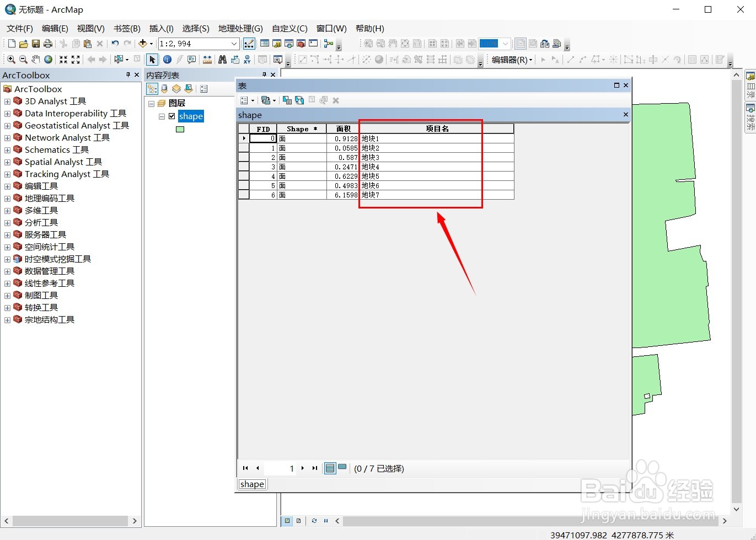
Task: Open the 编辑(E) menu
Action: [55, 29]
